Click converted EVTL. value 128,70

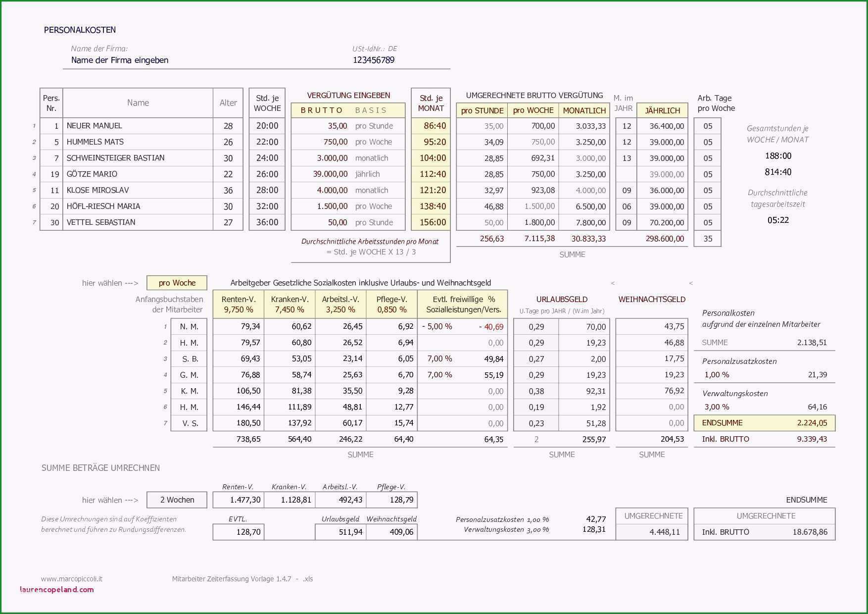click(239, 532)
